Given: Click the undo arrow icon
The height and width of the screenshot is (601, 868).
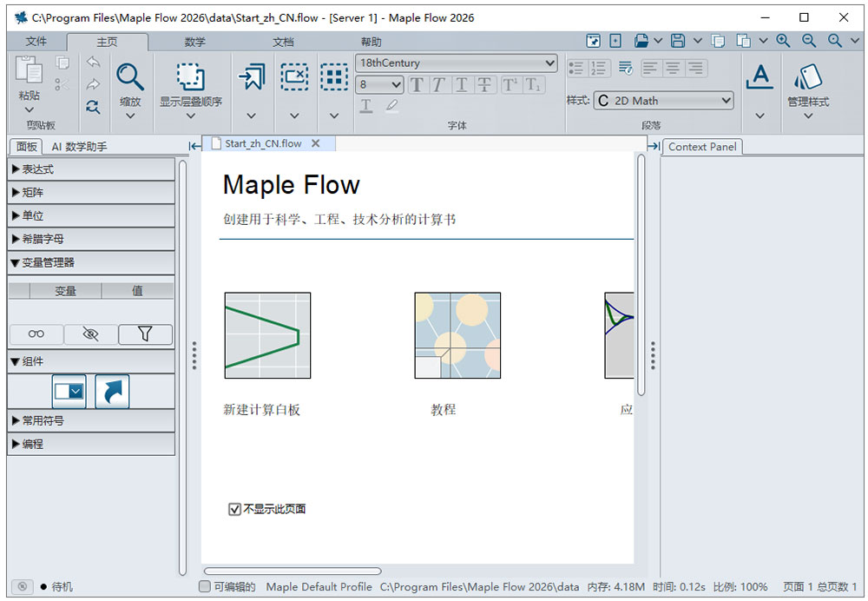Looking at the screenshot, I should coord(93,62).
